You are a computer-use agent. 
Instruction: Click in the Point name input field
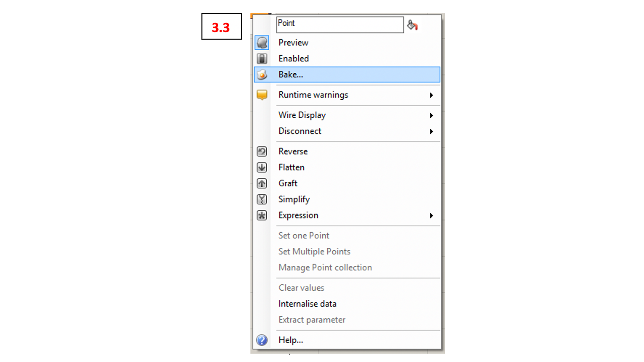[340, 23]
